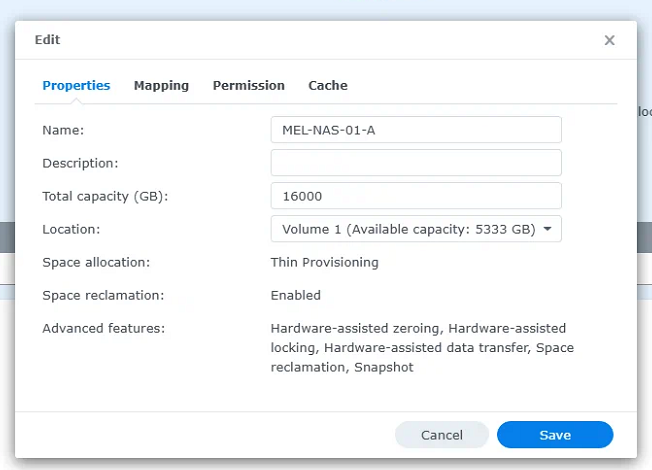Click the Total capacity (GB) label
This screenshot has height=470, width=652.
(x=104, y=196)
